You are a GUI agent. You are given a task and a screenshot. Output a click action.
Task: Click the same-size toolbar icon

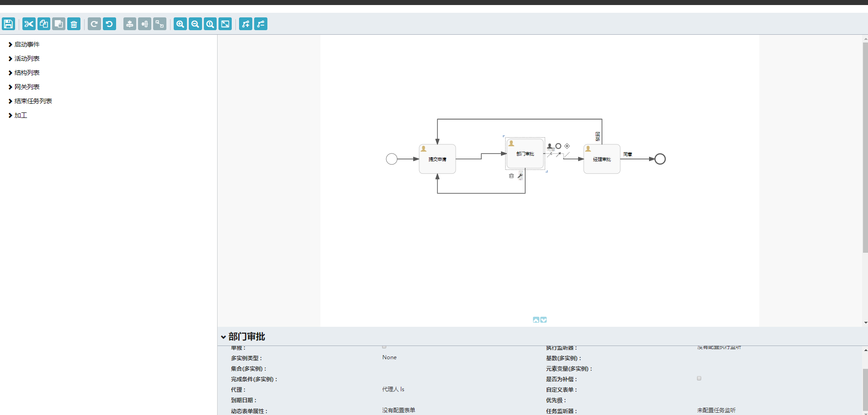(160, 24)
